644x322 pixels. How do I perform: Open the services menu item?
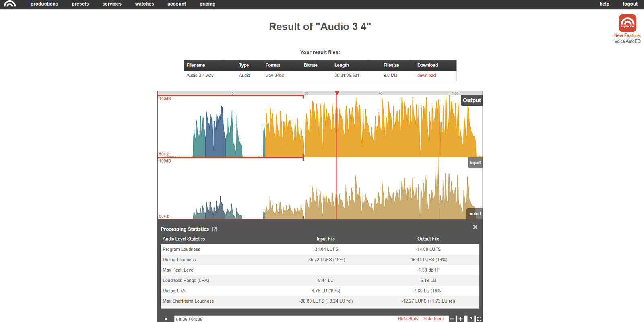112,4
